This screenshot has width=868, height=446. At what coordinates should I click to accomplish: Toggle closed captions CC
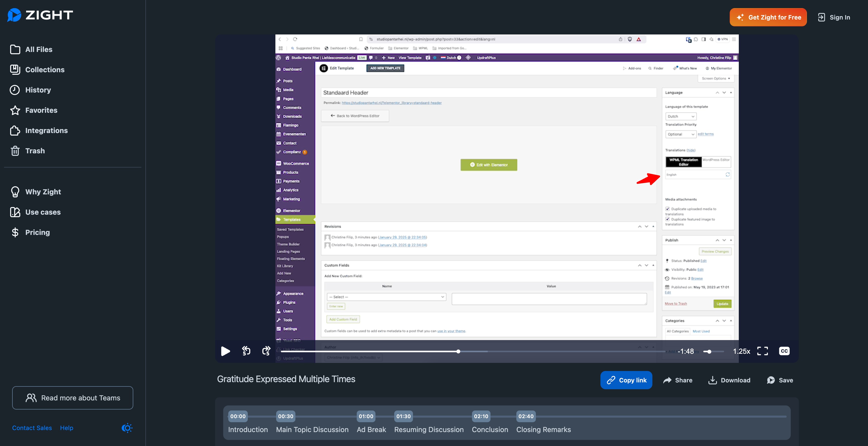784,351
